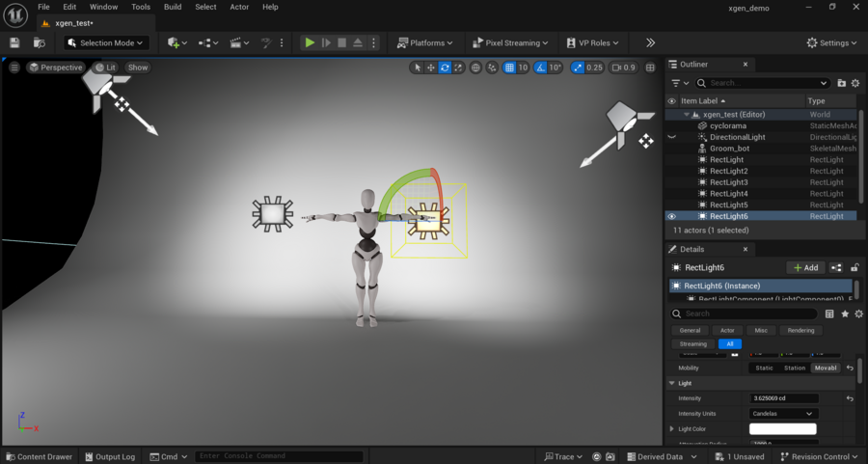
Task: Click the lock icon in Details panel
Action: point(854,267)
